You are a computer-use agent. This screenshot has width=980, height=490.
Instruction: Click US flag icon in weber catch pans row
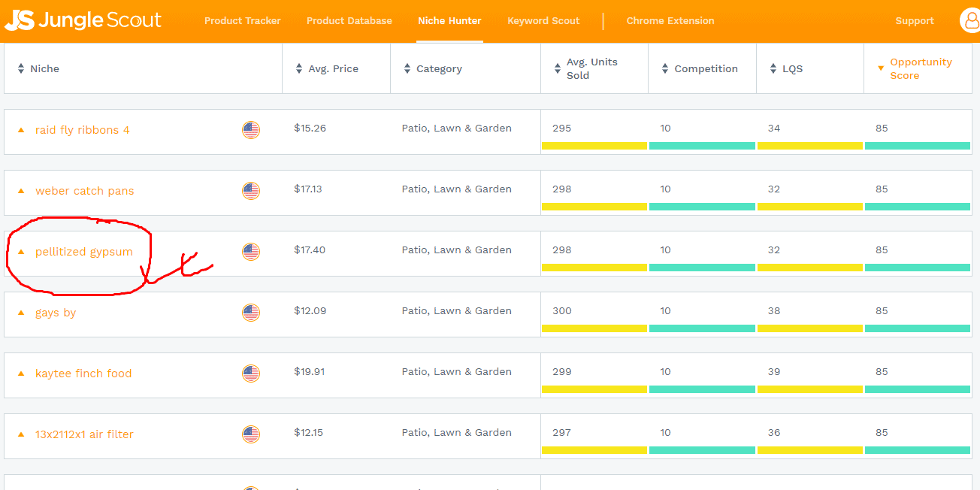(251, 191)
